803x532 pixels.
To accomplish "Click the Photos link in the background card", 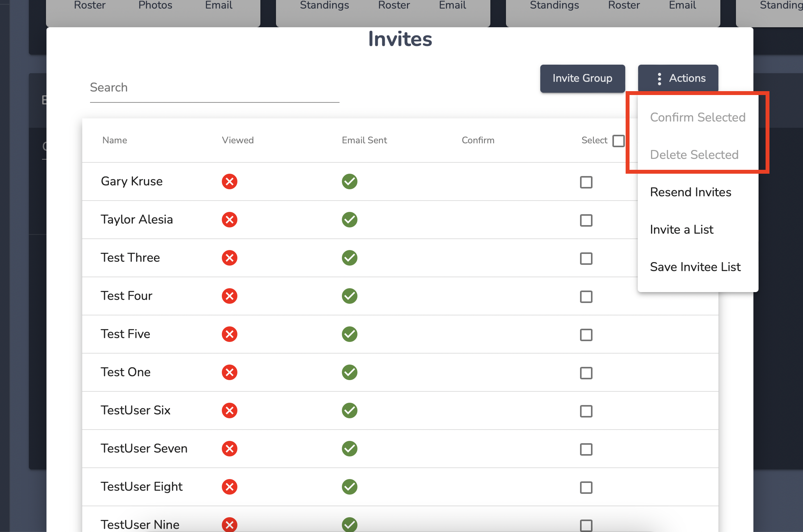I will 155,5.
